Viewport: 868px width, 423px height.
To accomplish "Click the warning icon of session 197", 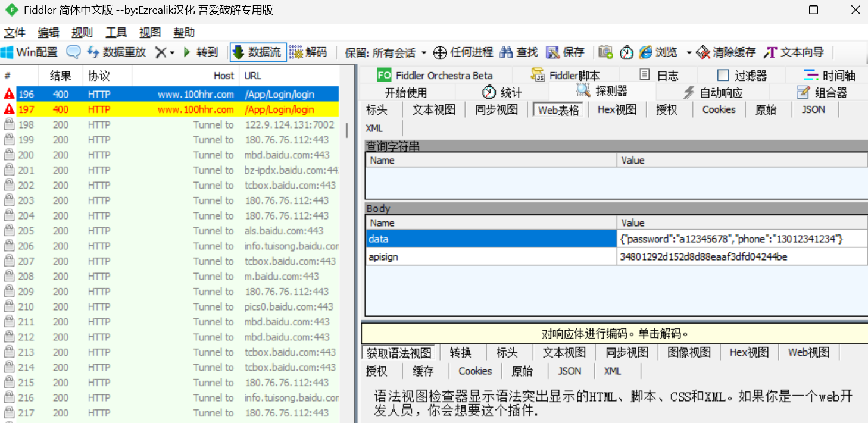I will coord(9,109).
